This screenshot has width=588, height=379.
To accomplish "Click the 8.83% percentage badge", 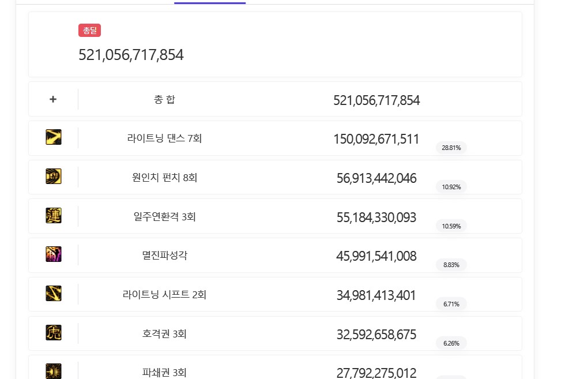I will pos(451,265).
